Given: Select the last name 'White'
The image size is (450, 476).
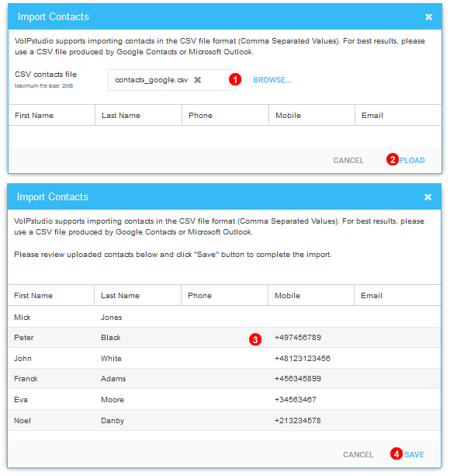Looking at the screenshot, I should tap(111, 358).
